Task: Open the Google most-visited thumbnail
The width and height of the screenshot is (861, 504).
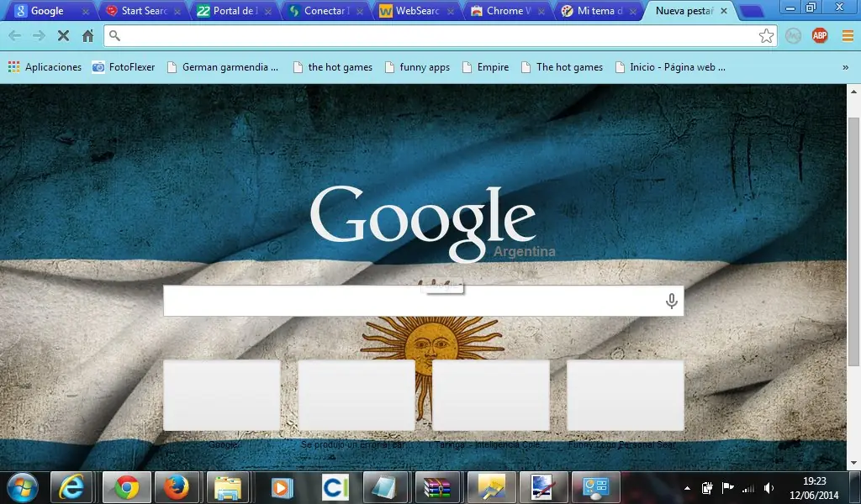Action: 222,396
